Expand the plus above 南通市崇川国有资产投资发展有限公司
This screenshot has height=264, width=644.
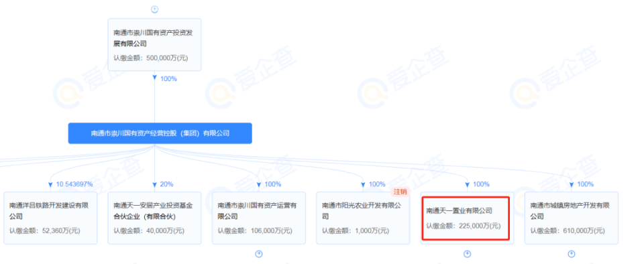point(154,9)
